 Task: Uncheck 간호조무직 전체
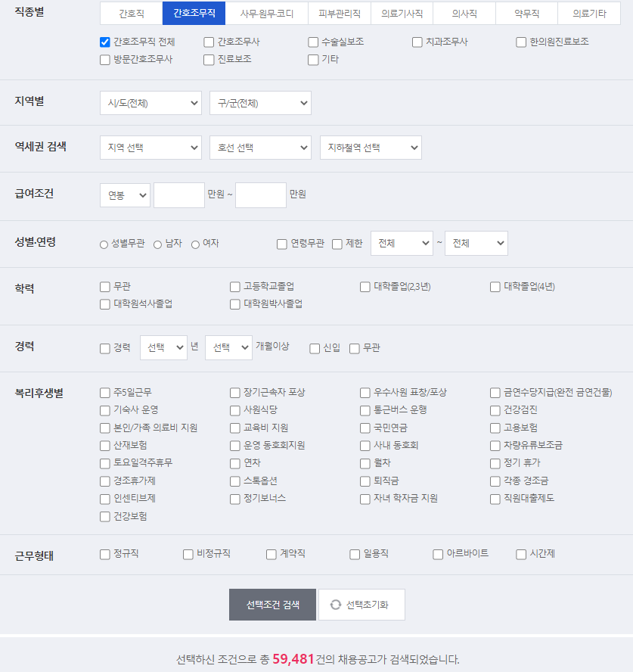click(104, 42)
